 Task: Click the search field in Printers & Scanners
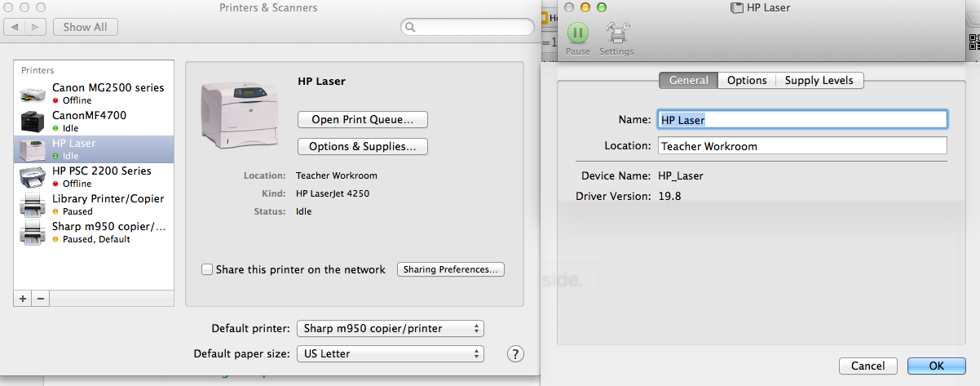467,27
